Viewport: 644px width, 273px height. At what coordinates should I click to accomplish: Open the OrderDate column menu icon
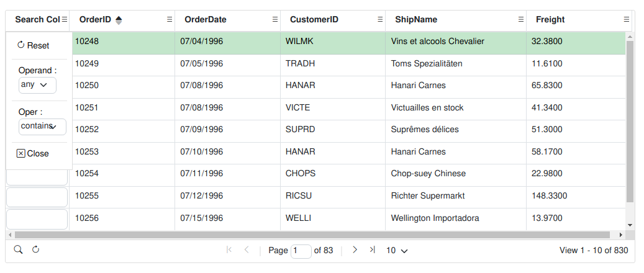[x=275, y=20]
